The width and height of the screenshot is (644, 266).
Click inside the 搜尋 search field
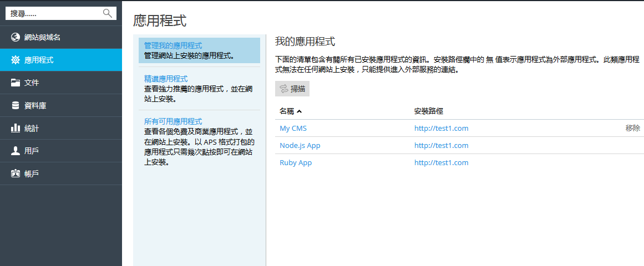pyautogui.click(x=53, y=13)
